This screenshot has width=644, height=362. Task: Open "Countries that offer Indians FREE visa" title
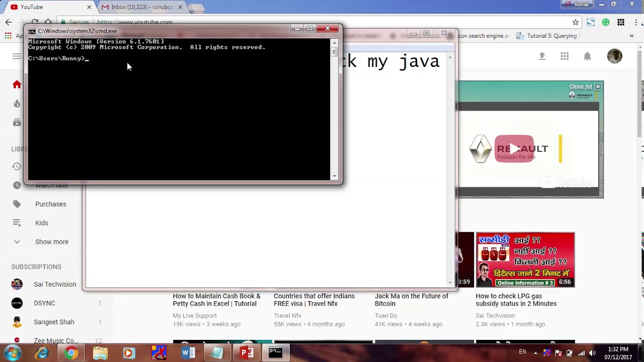314,300
